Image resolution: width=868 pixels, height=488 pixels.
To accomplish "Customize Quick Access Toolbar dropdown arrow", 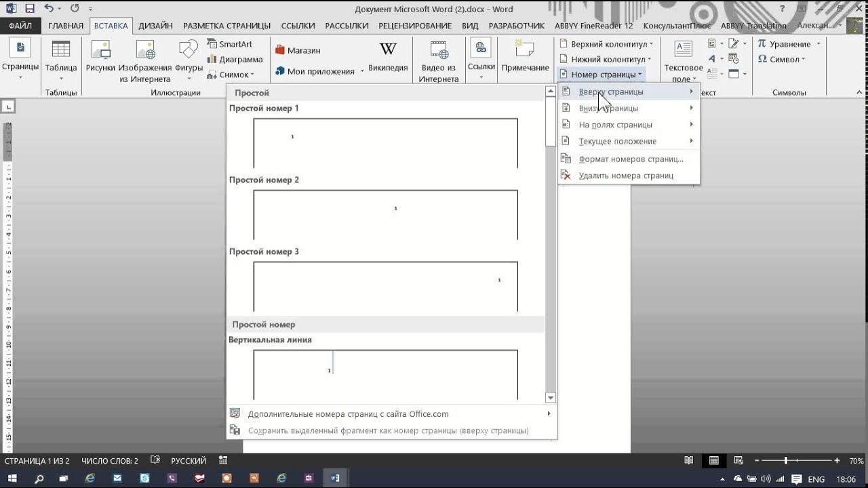I will (91, 9).
